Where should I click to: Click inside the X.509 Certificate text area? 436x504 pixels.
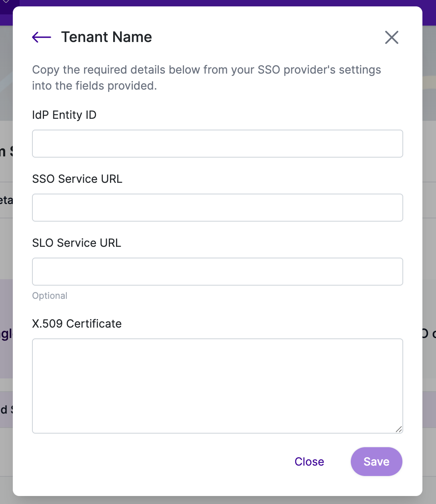point(218,386)
